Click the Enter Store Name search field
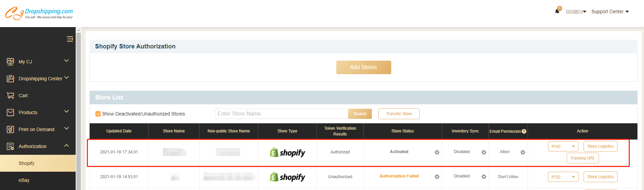This screenshot has height=190, width=644. point(282,114)
